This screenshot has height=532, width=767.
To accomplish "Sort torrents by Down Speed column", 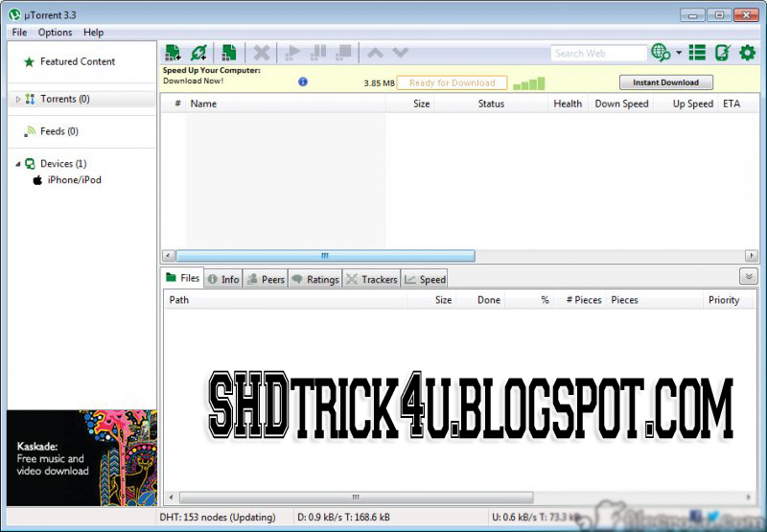I will tap(621, 104).
